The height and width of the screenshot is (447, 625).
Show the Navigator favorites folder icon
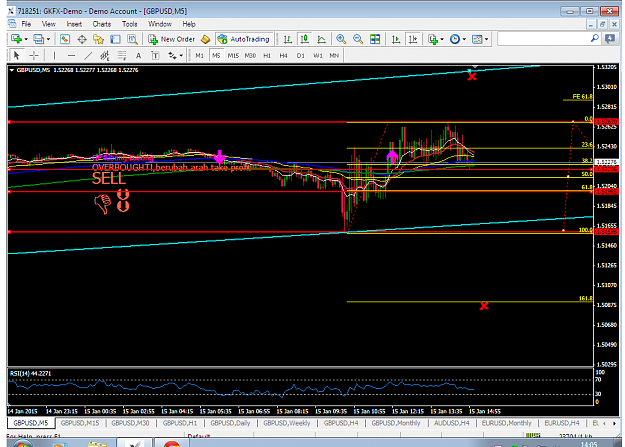tap(98, 39)
